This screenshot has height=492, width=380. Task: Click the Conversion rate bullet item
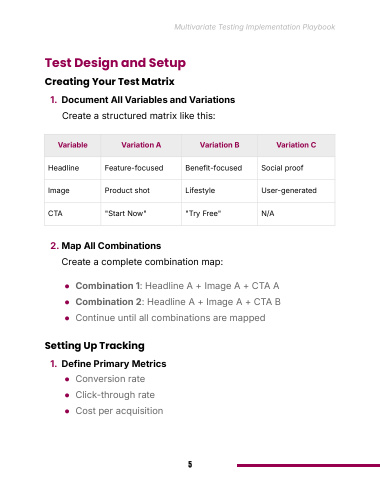pos(110,379)
